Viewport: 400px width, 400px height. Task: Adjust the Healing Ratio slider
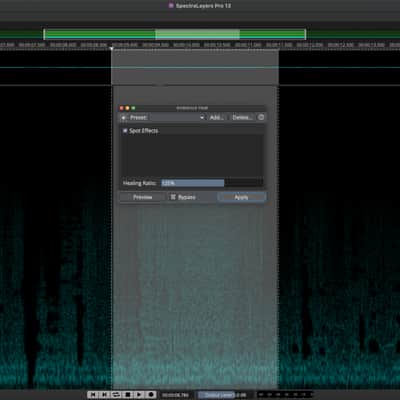click(x=212, y=183)
